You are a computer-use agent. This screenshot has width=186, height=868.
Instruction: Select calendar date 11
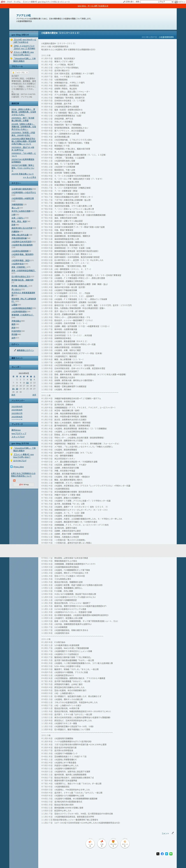(x=27, y=383)
